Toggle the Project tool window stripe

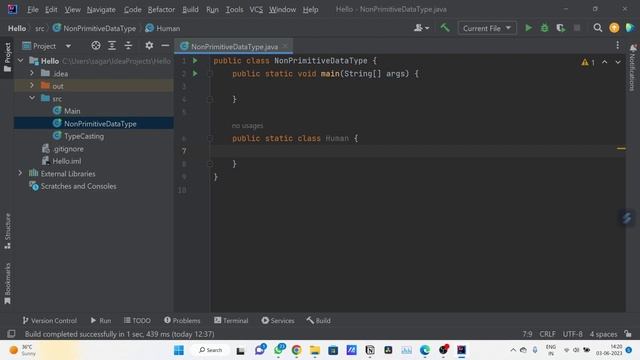pyautogui.click(x=7, y=57)
